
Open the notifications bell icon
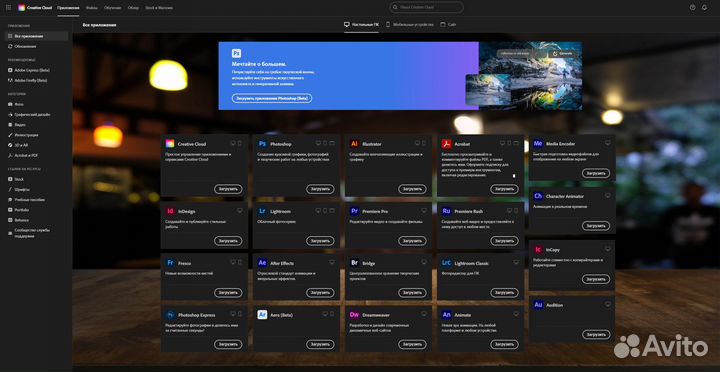point(704,7)
